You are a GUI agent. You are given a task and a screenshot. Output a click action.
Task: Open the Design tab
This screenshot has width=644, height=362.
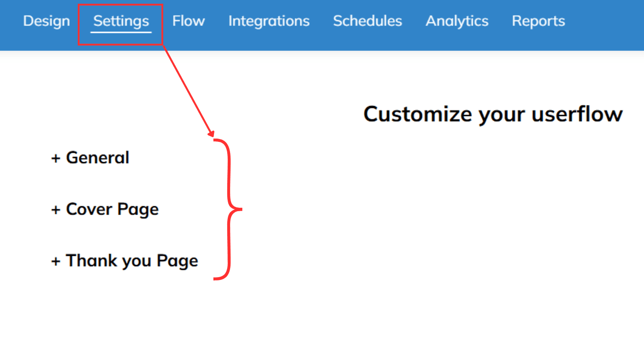46,21
